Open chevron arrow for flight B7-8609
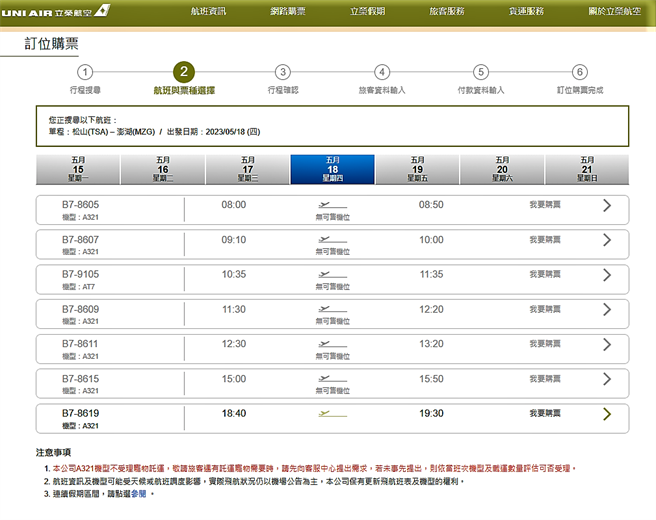 [x=607, y=309]
